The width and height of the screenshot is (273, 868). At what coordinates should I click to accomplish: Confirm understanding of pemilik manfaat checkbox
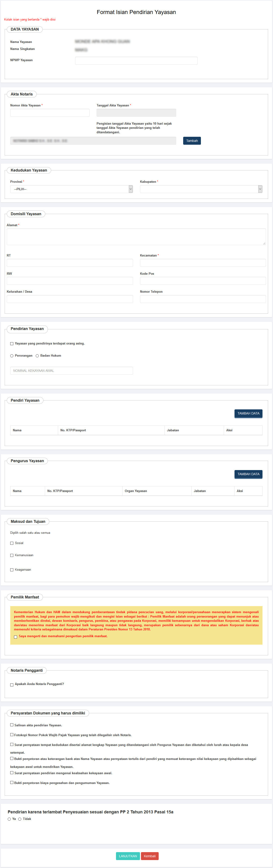click(15, 637)
